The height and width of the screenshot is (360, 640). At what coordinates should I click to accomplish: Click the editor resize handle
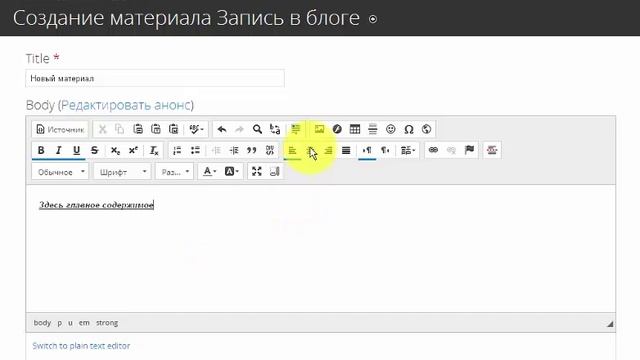610,324
